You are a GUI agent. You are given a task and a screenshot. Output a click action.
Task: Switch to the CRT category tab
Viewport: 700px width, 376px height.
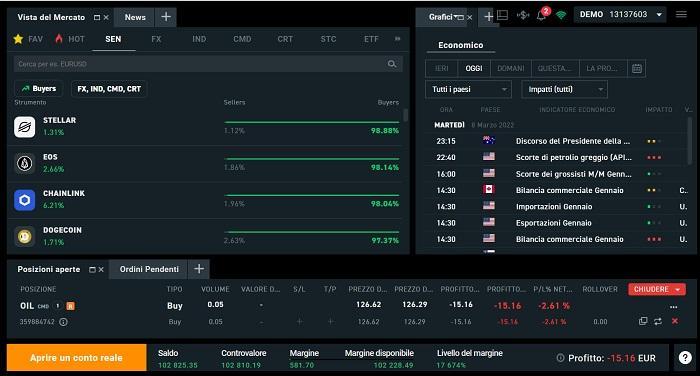pos(285,39)
